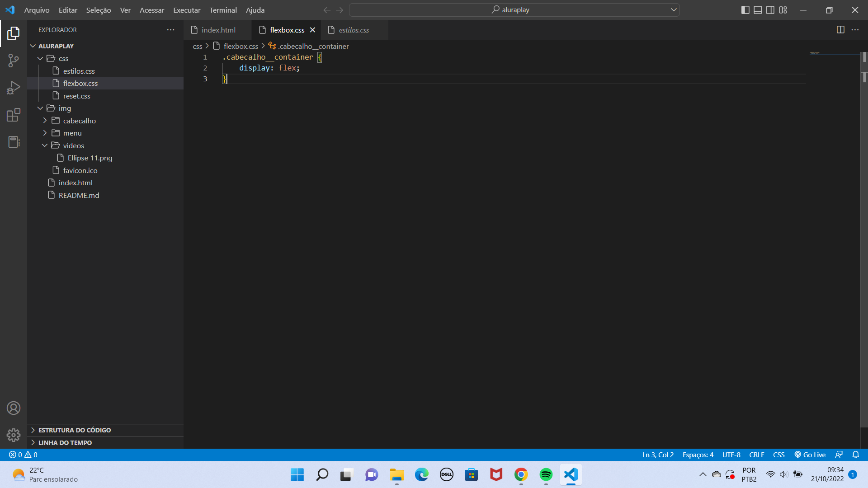
Task: Expand the menu folder
Action: [105, 133]
